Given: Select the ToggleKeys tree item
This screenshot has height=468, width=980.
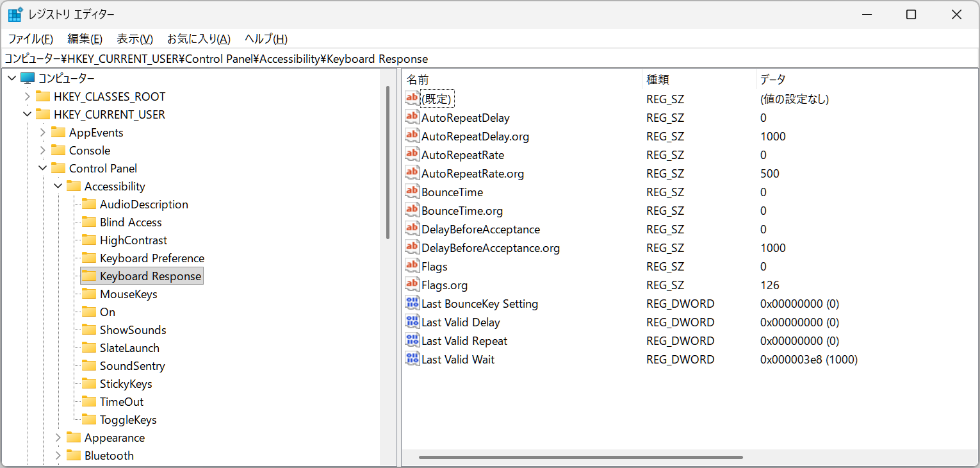Looking at the screenshot, I should [x=128, y=420].
